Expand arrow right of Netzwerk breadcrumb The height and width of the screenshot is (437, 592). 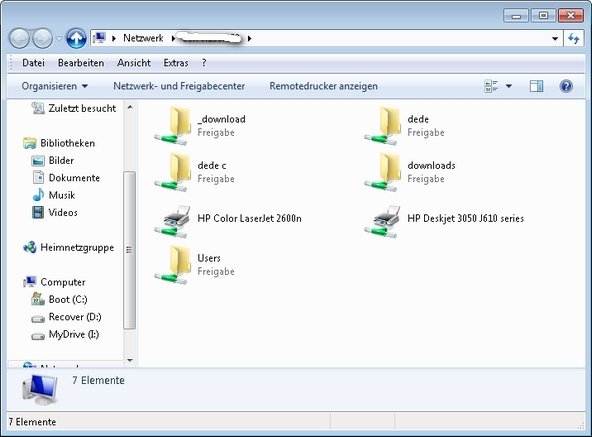[x=173, y=38]
